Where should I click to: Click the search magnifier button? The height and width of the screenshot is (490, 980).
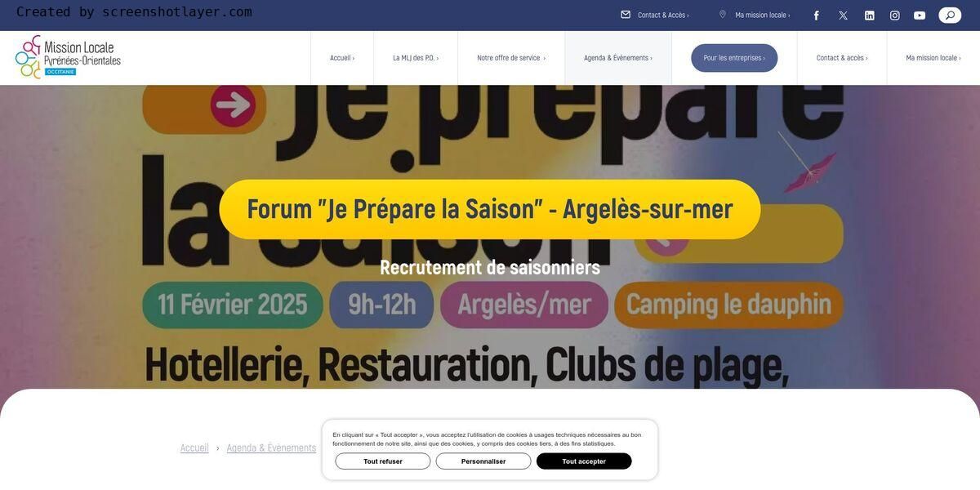950,16
